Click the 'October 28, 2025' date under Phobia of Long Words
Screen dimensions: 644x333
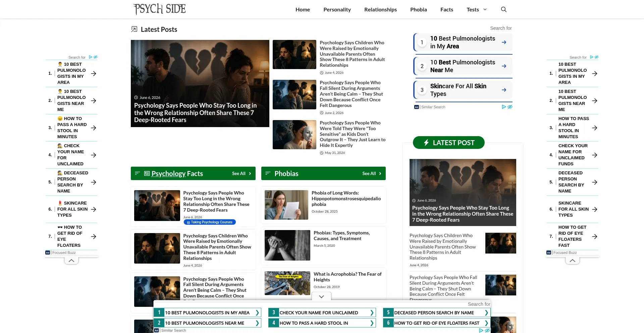325,211
